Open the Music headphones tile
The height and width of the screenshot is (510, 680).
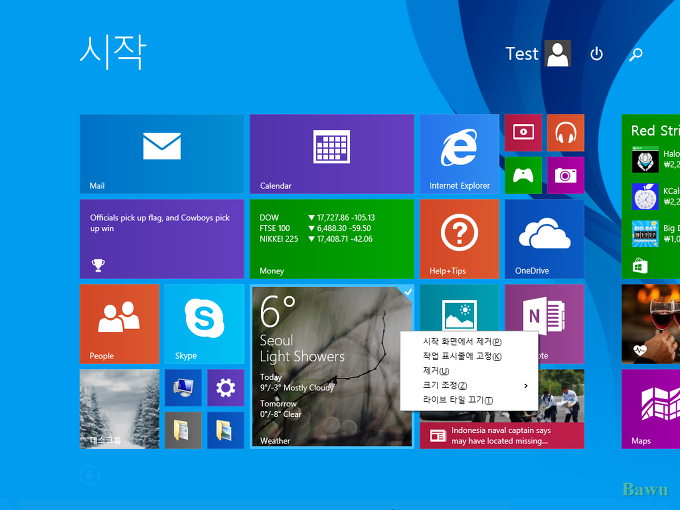click(x=566, y=133)
